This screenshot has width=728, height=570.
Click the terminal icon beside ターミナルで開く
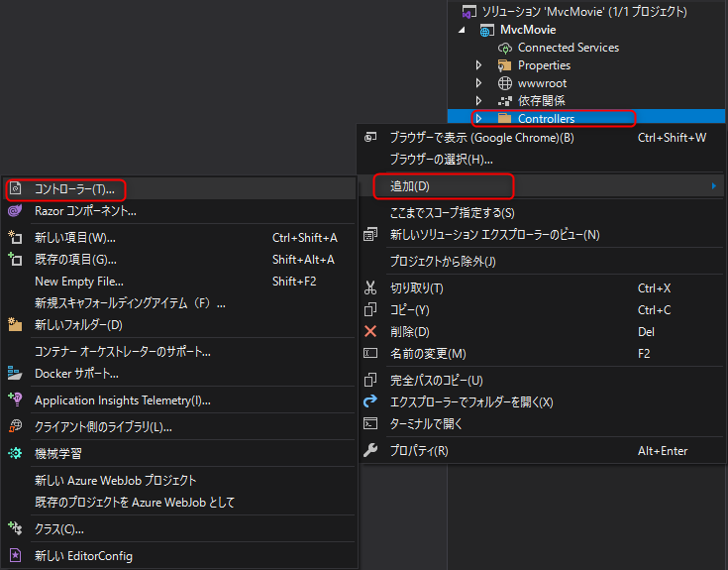pos(370,423)
